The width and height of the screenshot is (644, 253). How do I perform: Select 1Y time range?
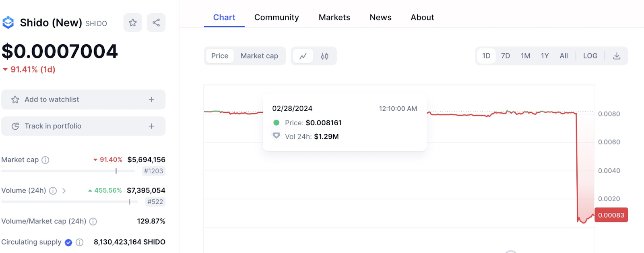pos(545,56)
